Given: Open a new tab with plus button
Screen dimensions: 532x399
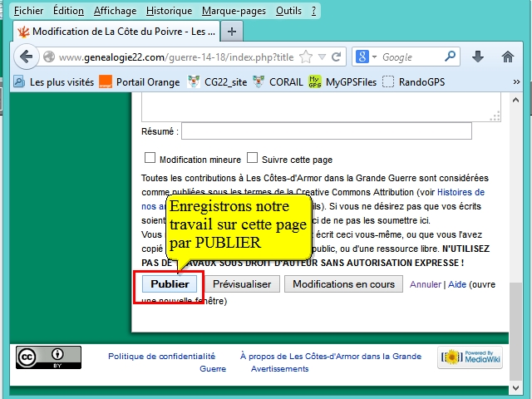Looking at the screenshot, I should click(x=232, y=32).
